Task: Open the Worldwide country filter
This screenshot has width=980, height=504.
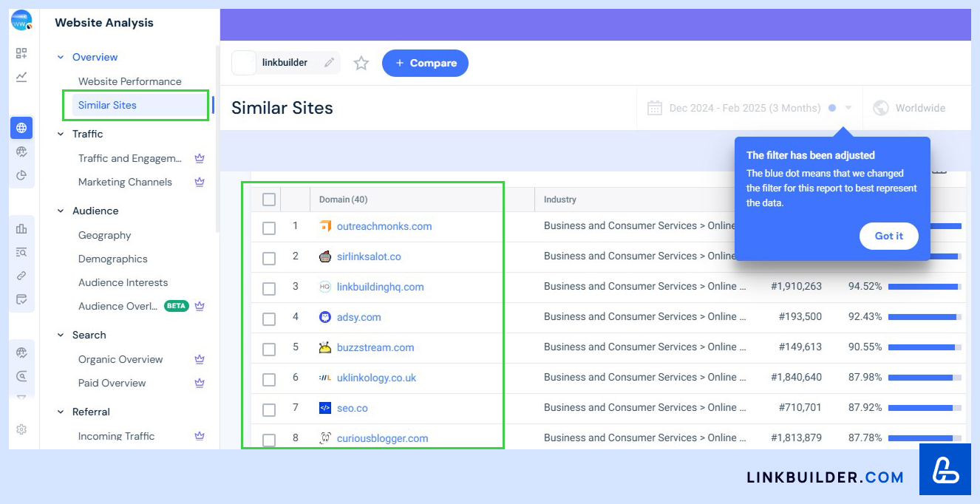Action: tap(911, 108)
